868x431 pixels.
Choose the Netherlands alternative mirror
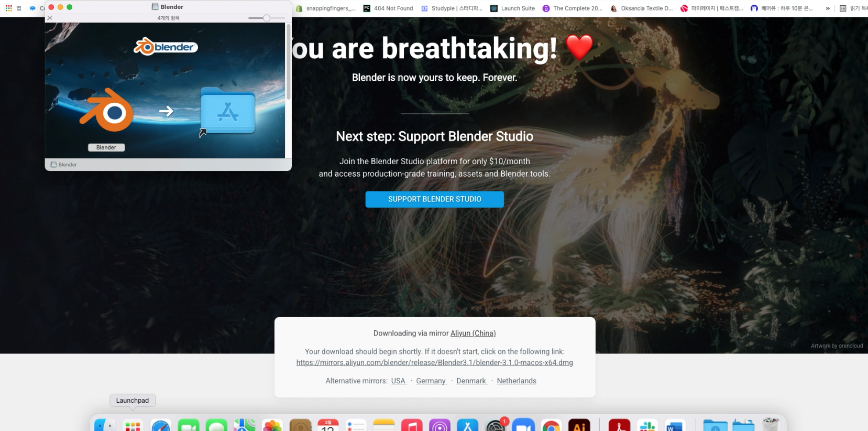pos(517,381)
